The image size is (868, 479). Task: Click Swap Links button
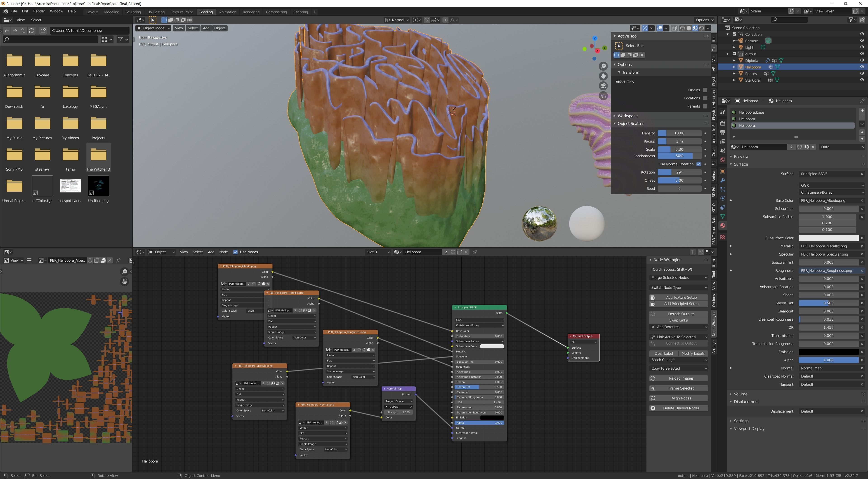click(x=679, y=320)
